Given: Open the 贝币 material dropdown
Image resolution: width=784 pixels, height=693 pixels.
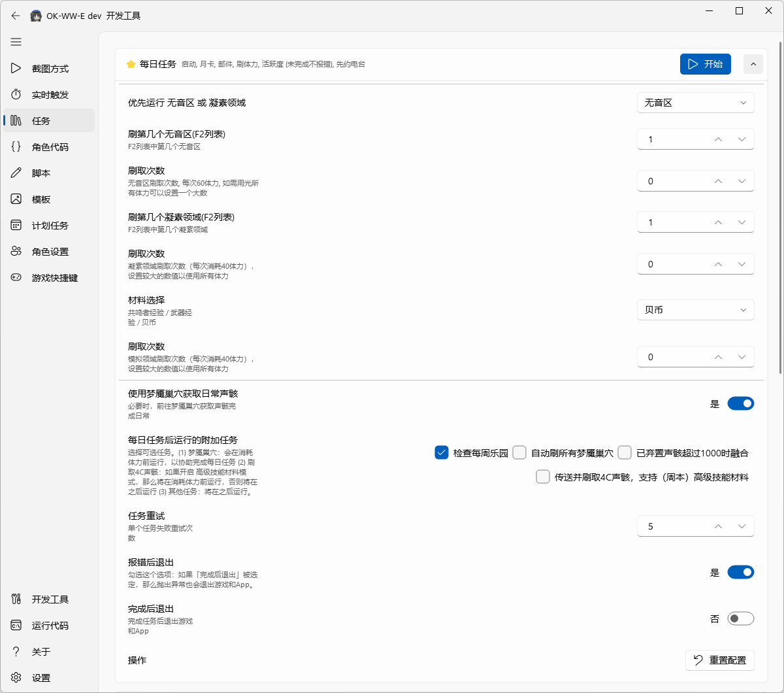Looking at the screenshot, I should pos(696,310).
